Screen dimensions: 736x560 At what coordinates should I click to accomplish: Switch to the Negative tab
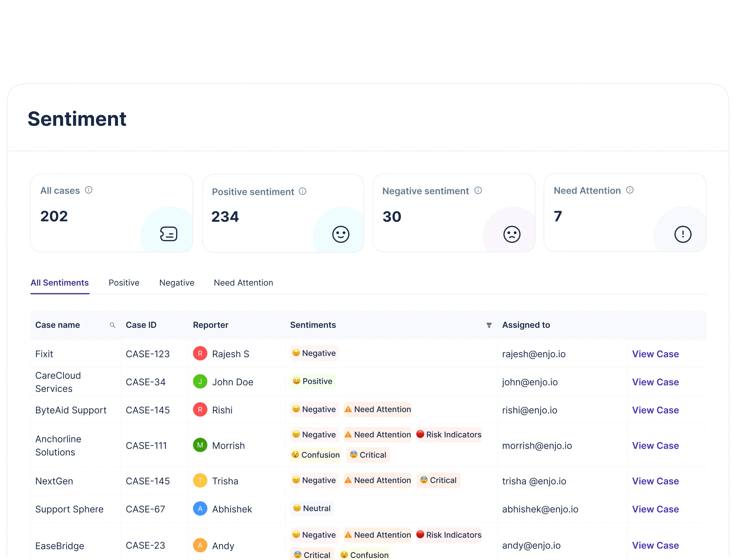[176, 283]
